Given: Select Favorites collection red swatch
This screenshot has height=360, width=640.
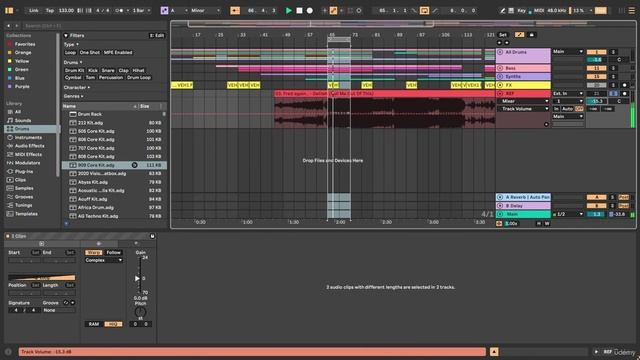Looking at the screenshot, I should [x=10, y=44].
